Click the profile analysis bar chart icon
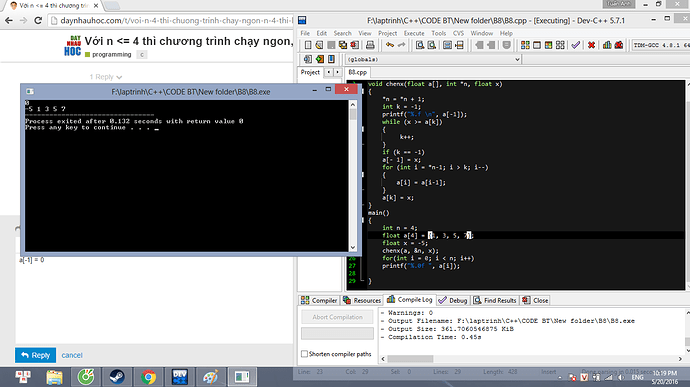The height and width of the screenshot is (387, 690). (x=607, y=45)
